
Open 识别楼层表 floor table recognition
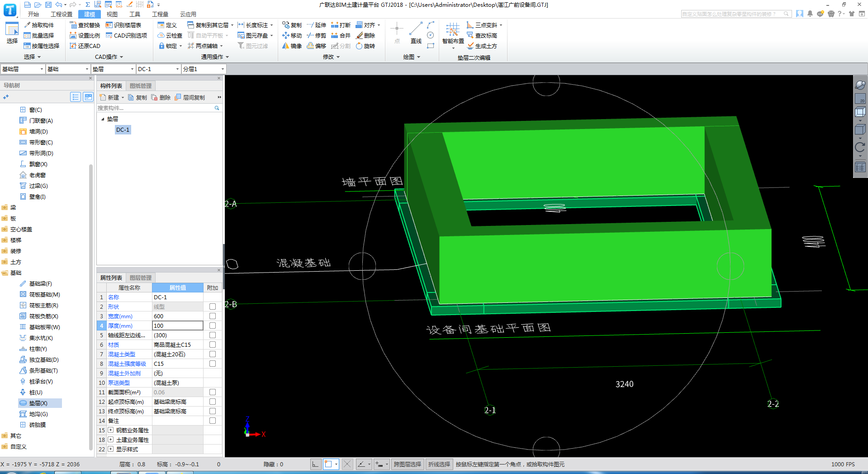tap(123, 25)
